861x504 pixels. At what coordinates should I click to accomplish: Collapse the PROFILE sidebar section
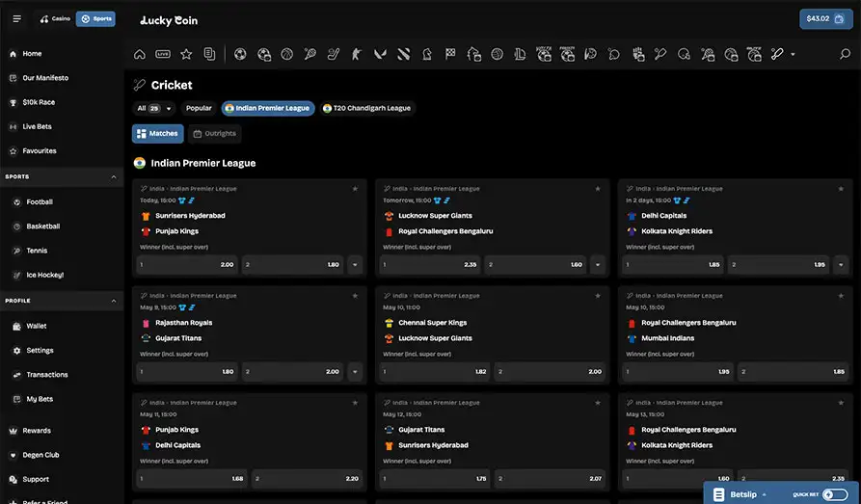point(114,301)
